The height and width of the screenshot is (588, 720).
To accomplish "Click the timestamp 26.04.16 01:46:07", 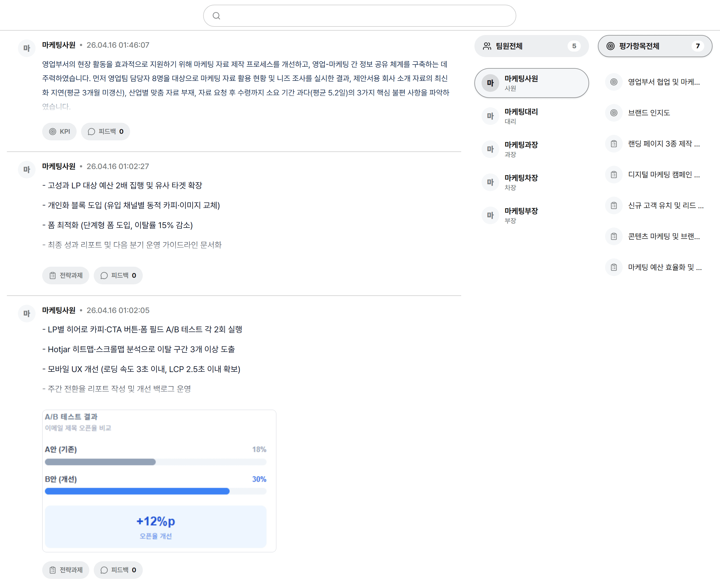I will [x=118, y=45].
